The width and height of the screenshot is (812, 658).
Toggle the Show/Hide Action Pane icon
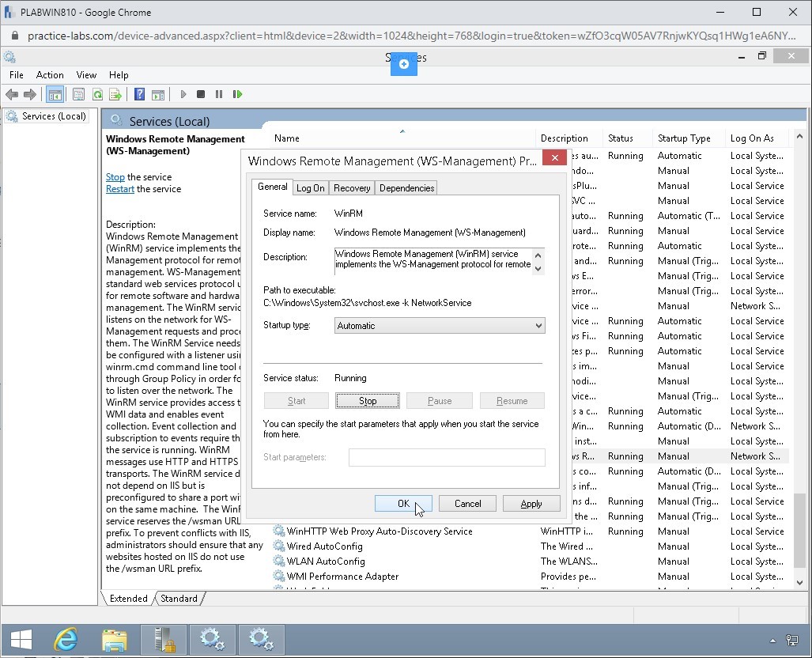pos(158,94)
